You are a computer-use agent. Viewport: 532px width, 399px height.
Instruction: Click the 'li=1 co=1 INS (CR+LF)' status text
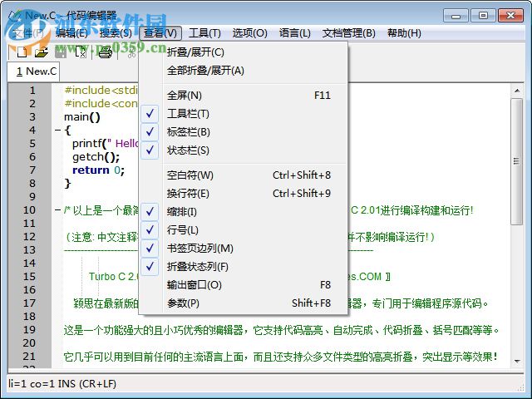[x=62, y=384]
